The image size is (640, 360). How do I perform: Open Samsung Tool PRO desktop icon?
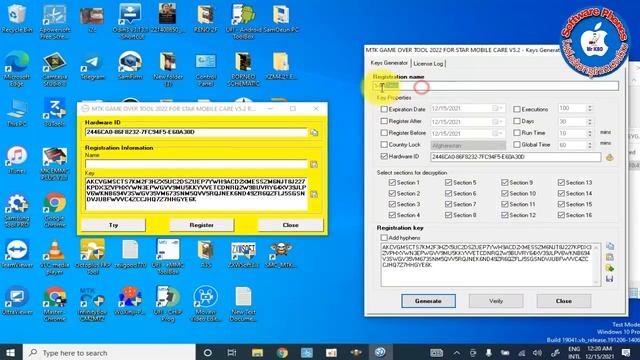pos(17,210)
